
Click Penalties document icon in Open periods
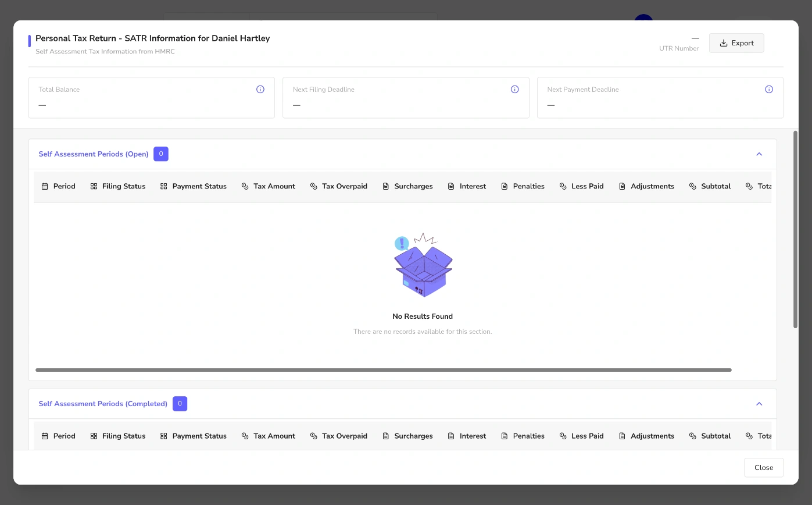click(x=505, y=186)
